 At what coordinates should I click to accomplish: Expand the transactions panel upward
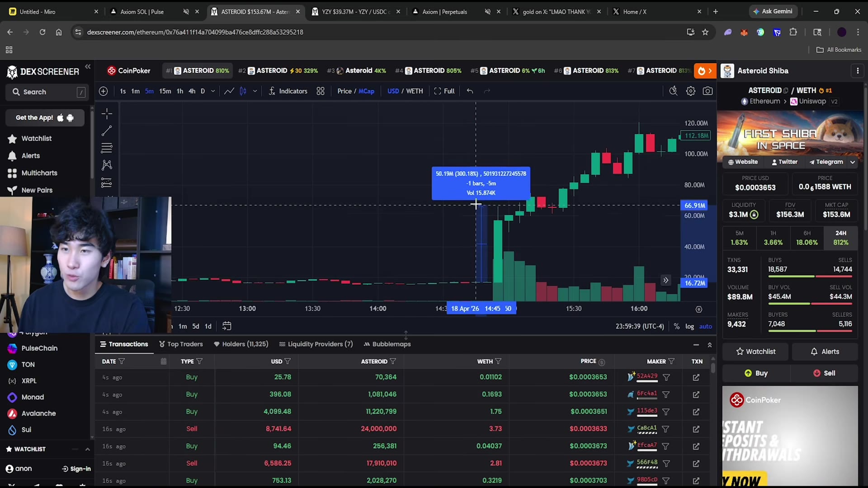point(710,345)
